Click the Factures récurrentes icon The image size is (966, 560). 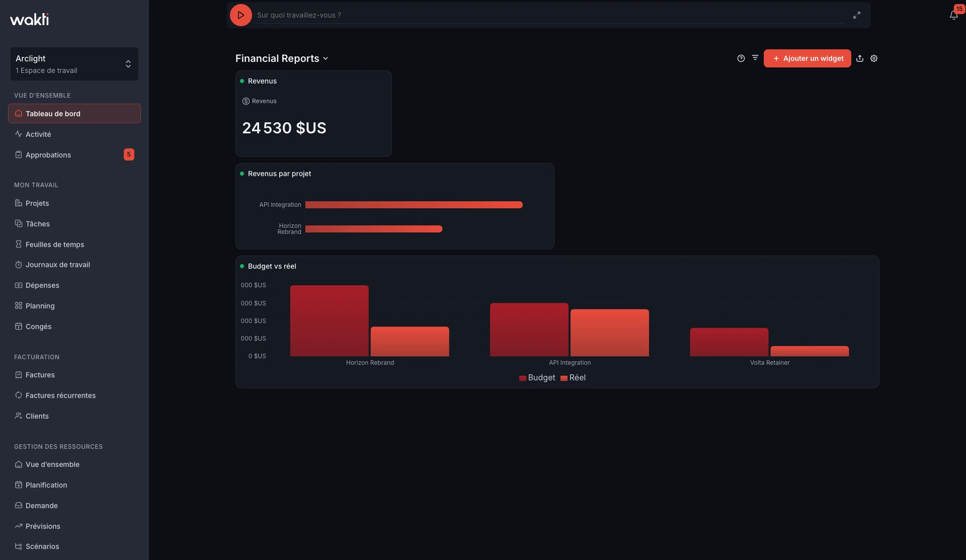19,395
